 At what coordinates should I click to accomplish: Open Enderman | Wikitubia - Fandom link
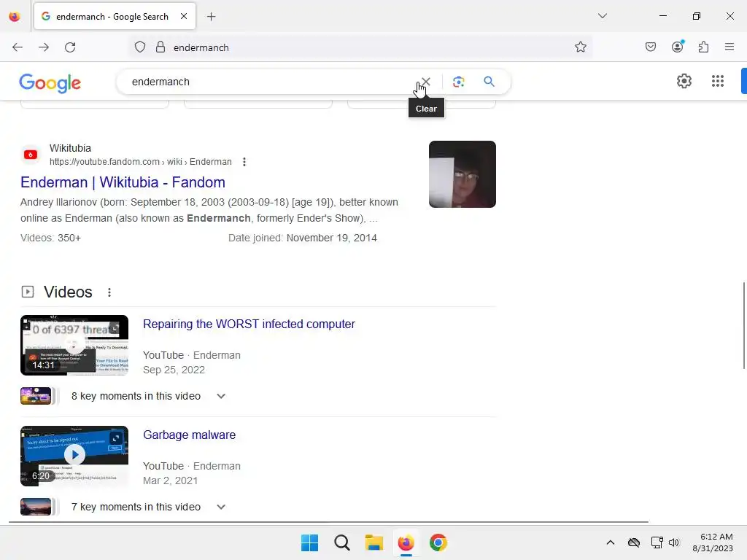pos(123,182)
